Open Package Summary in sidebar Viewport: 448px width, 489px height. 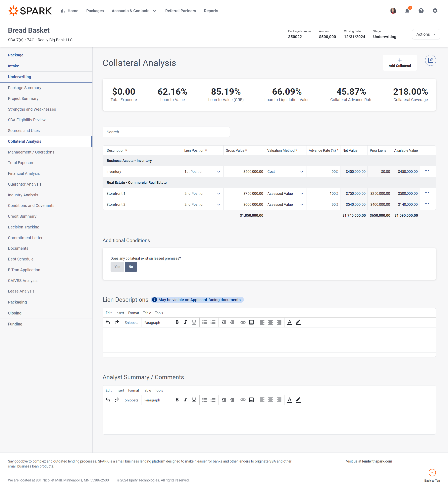tap(25, 88)
